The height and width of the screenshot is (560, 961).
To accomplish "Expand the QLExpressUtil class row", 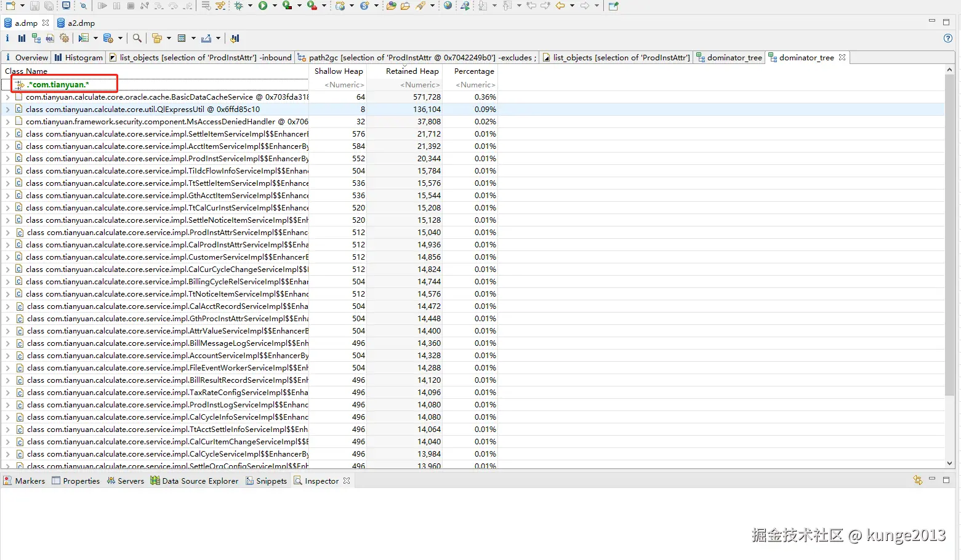I will pyautogui.click(x=7, y=109).
